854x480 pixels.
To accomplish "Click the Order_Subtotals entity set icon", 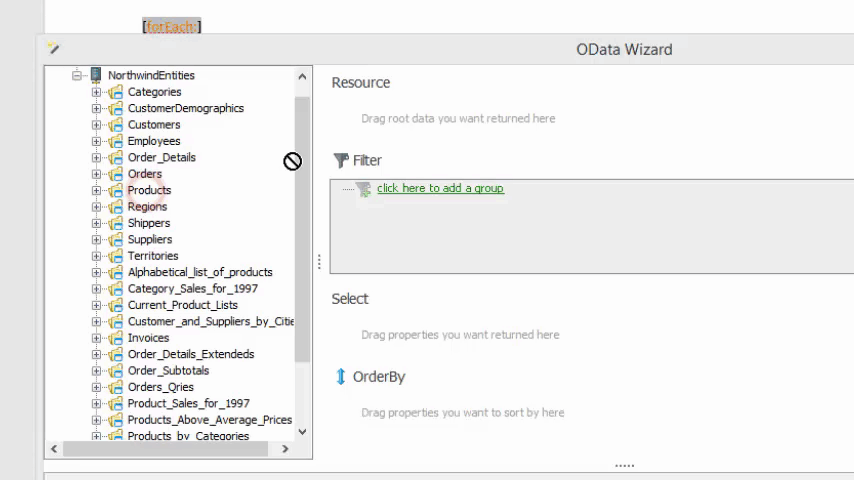I will 115,370.
